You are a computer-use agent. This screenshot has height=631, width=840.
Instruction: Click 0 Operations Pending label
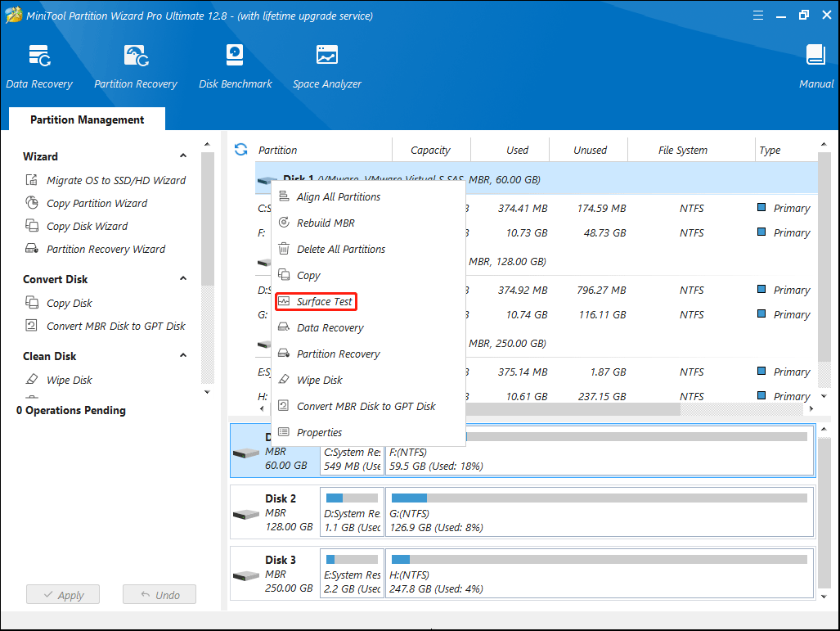(70, 410)
